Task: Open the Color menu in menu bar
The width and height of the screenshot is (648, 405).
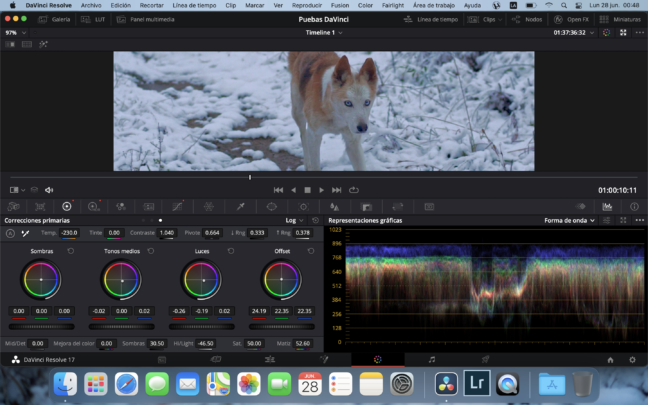Action: [x=364, y=5]
